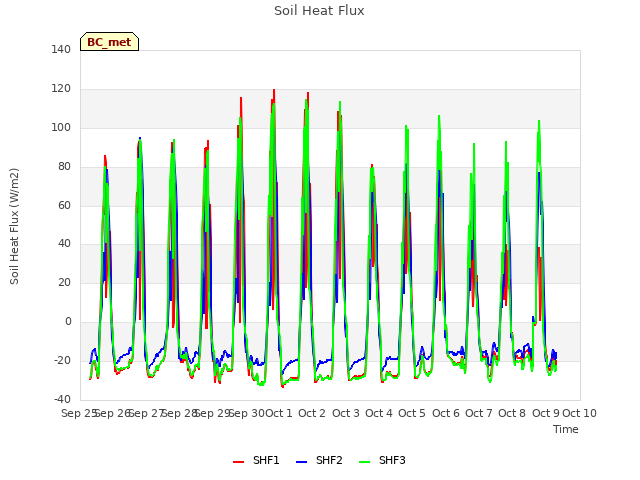Click the 20 y-axis tick label
The width and height of the screenshot is (640, 480).
coord(64,282)
